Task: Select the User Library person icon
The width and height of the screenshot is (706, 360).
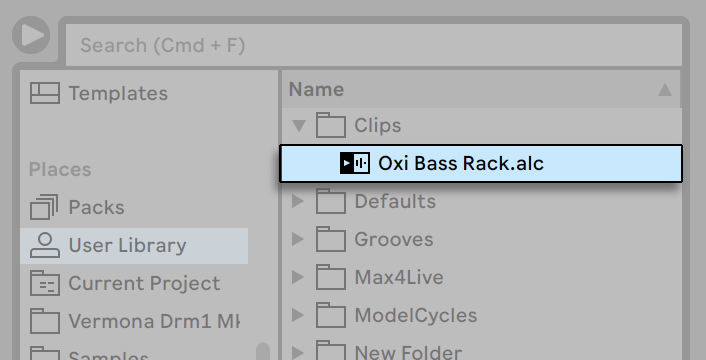Action: point(45,245)
